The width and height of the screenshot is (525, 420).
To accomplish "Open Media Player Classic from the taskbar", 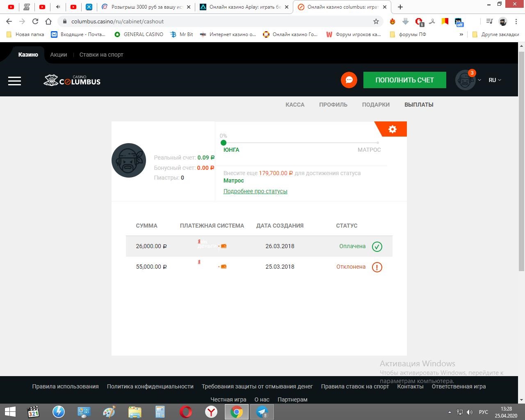I will (33, 412).
